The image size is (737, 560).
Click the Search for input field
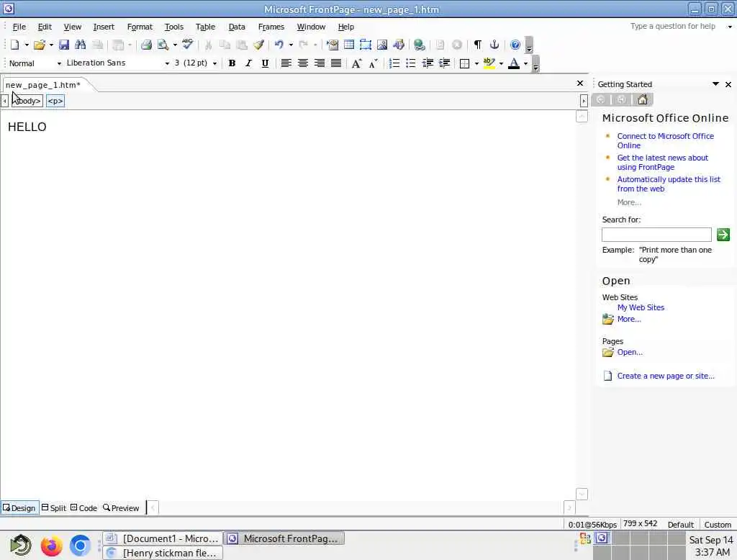tap(656, 234)
